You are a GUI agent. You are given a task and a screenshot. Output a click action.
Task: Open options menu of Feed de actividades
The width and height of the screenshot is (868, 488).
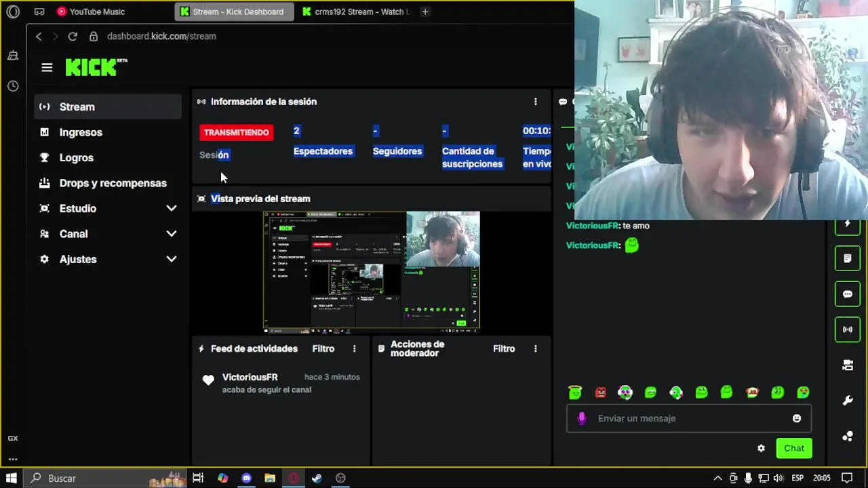354,348
